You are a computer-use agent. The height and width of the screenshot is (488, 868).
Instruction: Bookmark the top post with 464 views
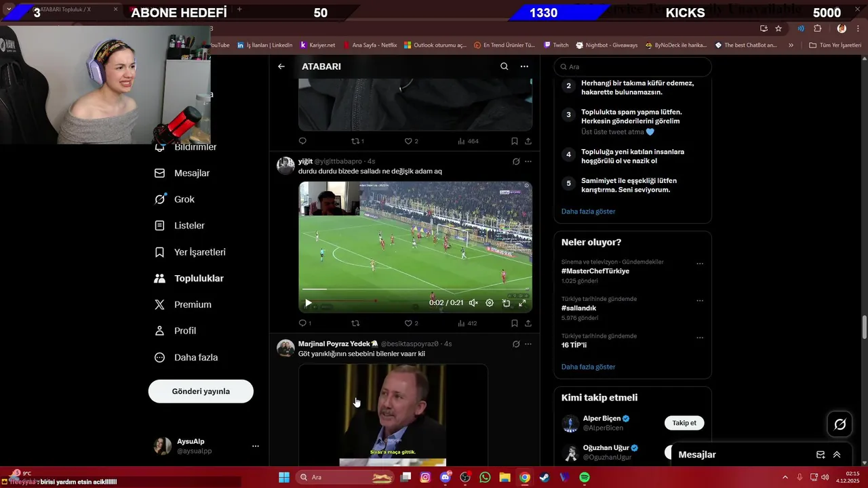(514, 141)
